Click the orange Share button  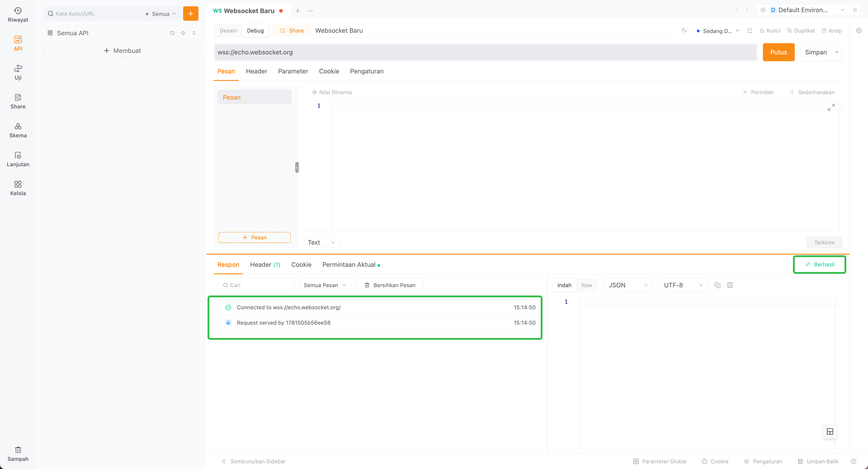[292, 31]
